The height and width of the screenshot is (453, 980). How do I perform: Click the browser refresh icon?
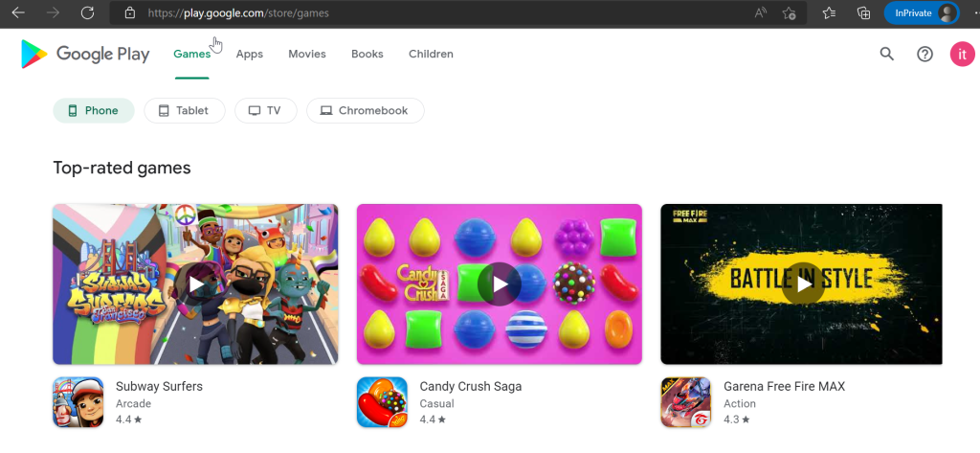pos(87,12)
